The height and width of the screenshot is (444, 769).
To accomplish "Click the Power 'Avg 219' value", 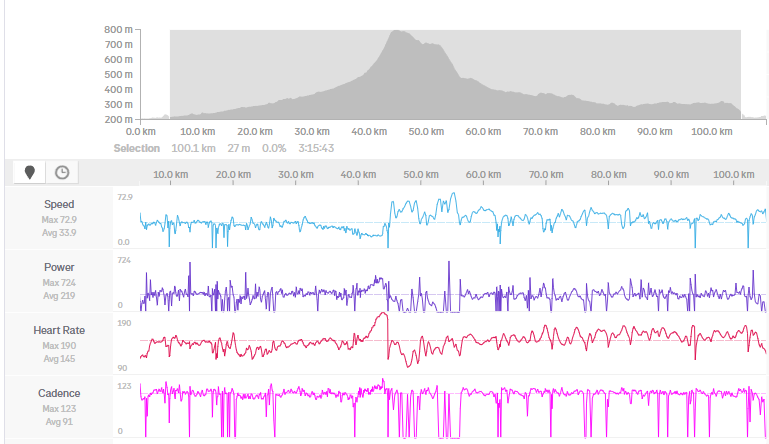I will 59,296.
